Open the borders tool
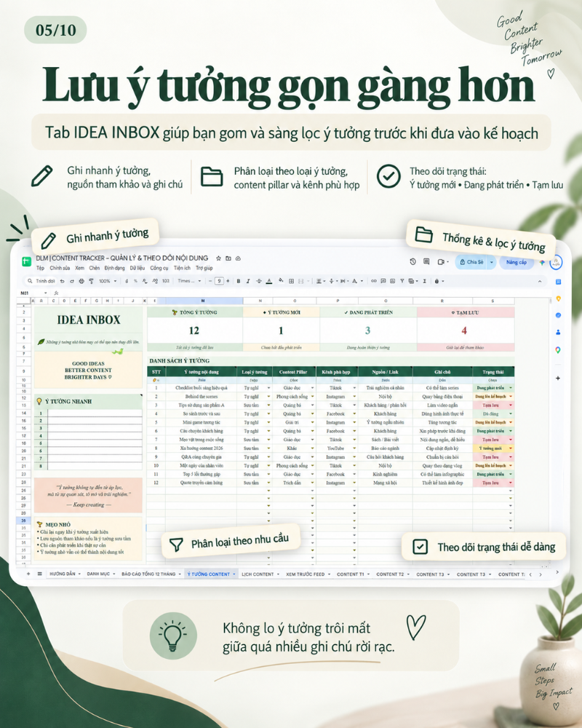 click(x=291, y=281)
